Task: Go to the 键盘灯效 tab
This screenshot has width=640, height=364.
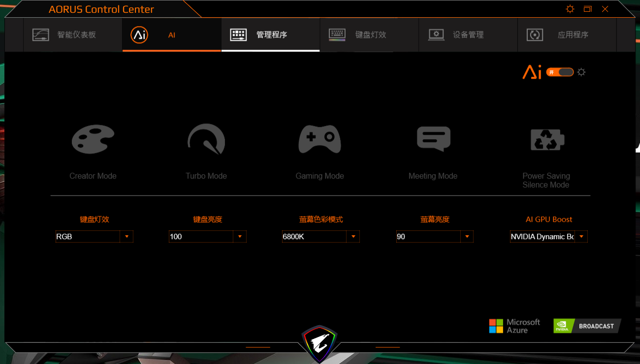Action: point(369,35)
